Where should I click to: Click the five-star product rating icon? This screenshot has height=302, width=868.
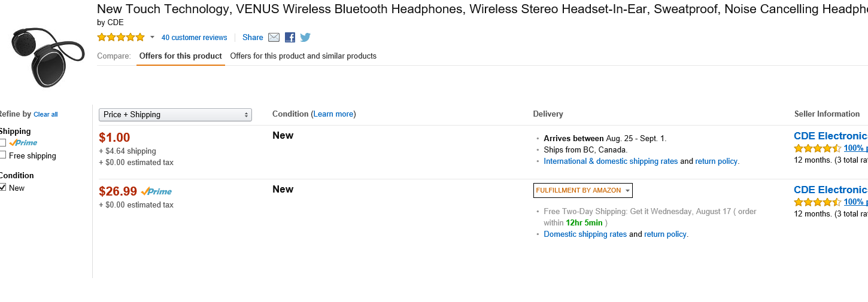pyautogui.click(x=121, y=37)
